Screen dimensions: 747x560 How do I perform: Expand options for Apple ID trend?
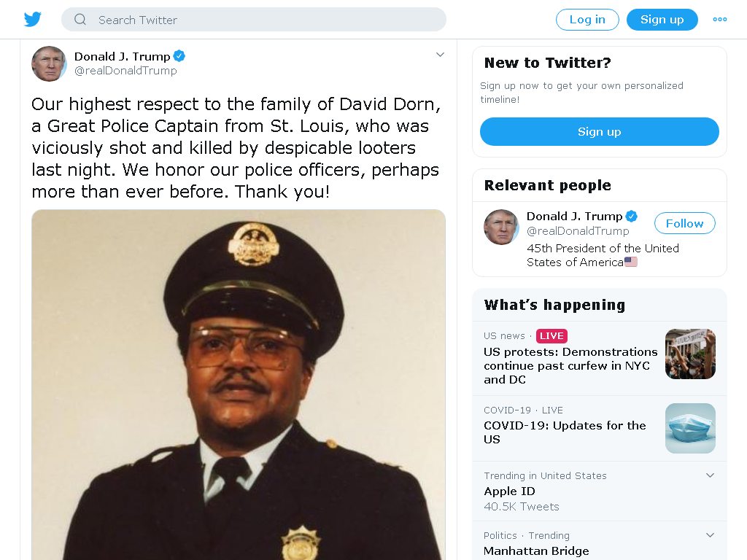coord(710,475)
